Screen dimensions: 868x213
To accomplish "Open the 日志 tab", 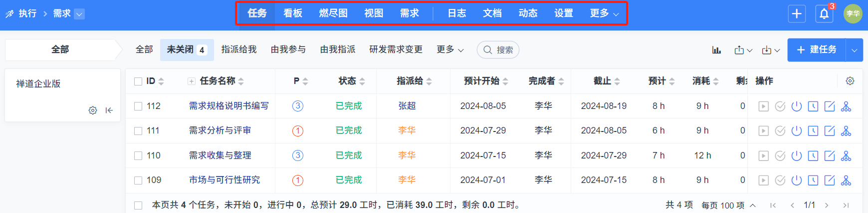I will coord(456,13).
